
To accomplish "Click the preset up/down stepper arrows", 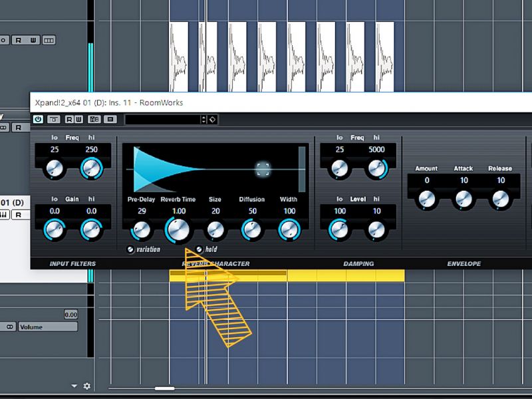I will click(x=204, y=120).
